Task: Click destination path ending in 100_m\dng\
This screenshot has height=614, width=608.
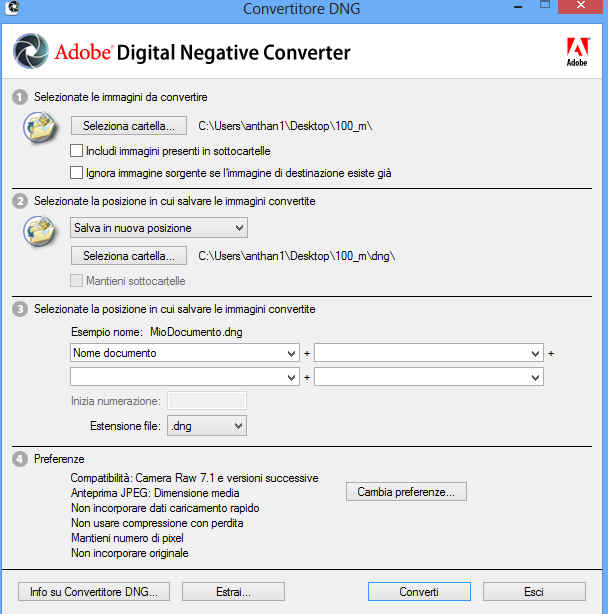Action: pos(297,256)
